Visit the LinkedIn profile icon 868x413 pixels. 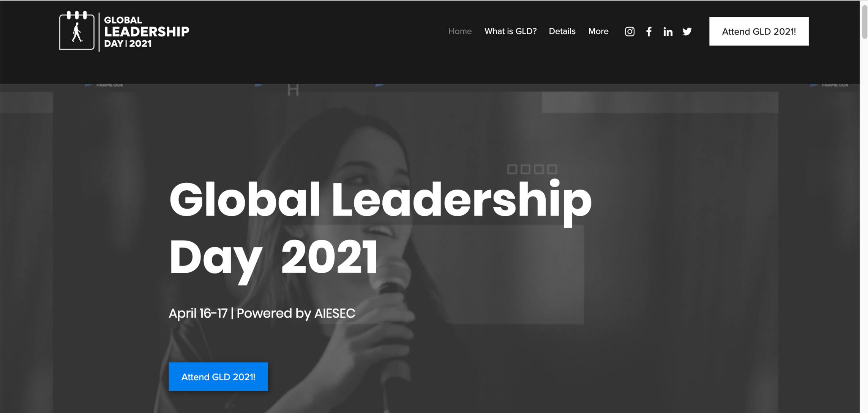click(x=668, y=32)
